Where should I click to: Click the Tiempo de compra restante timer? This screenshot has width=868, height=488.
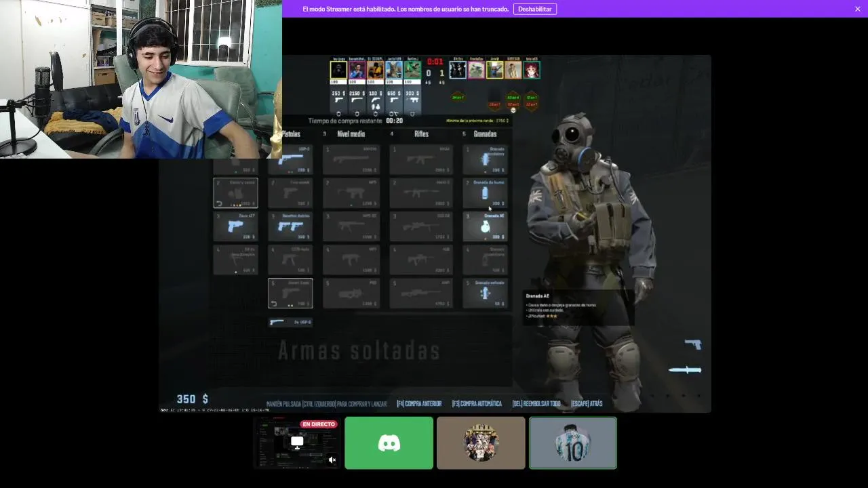click(355, 121)
